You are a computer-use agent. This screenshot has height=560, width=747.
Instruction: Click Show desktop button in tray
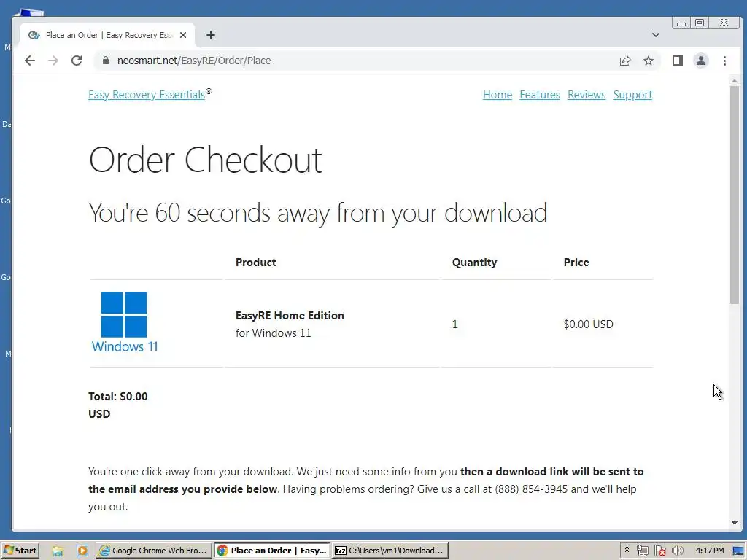point(738,551)
